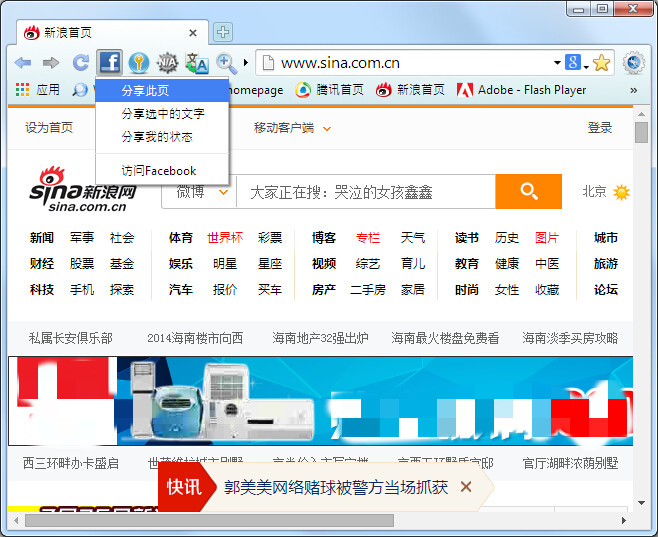The height and width of the screenshot is (537, 658).
Task: Click the sina 新浪网 logo
Action: coord(83,189)
